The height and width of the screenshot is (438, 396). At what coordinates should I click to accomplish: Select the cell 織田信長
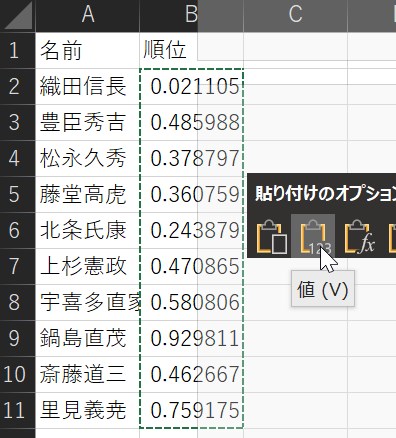pos(87,86)
